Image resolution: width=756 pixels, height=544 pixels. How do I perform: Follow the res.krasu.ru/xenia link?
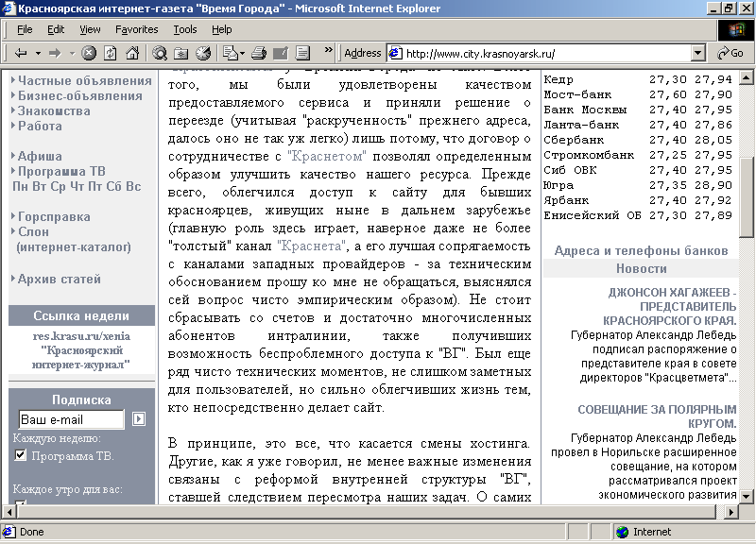tap(81, 336)
